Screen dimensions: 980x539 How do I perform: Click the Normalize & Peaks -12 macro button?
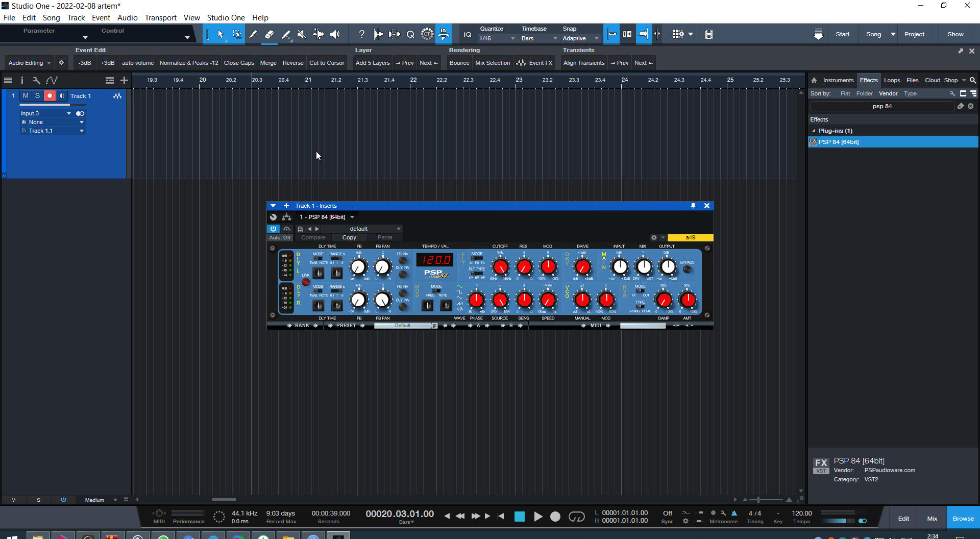click(x=189, y=63)
